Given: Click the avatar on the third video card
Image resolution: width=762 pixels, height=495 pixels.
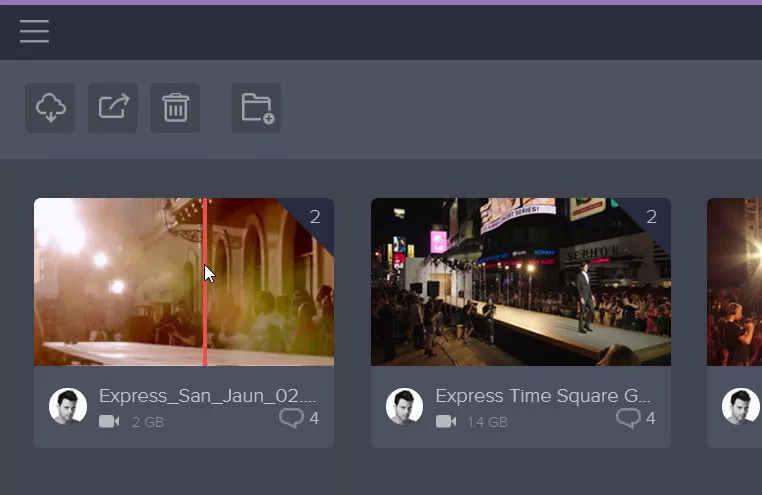Looking at the screenshot, I should 741,407.
